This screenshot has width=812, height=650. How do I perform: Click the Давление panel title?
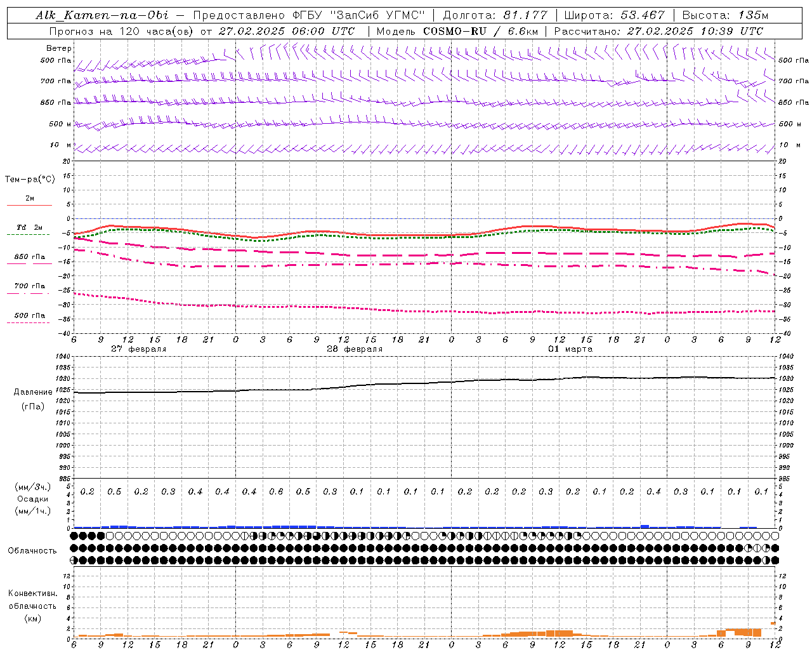pyautogui.click(x=33, y=392)
